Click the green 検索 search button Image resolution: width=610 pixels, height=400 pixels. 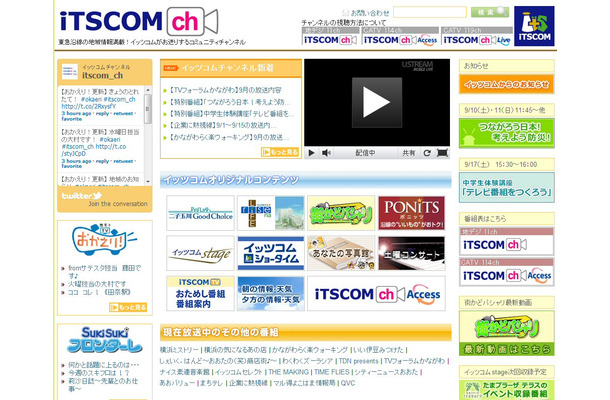490,12
